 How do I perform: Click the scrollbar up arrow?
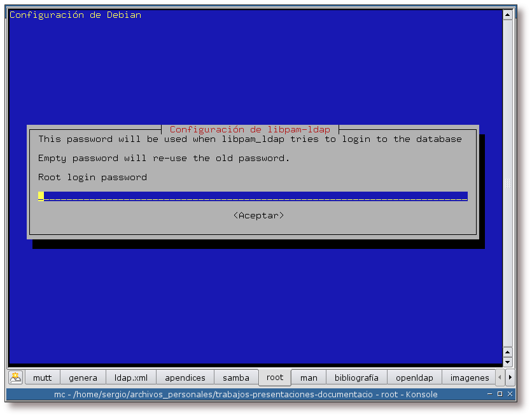click(508, 13)
